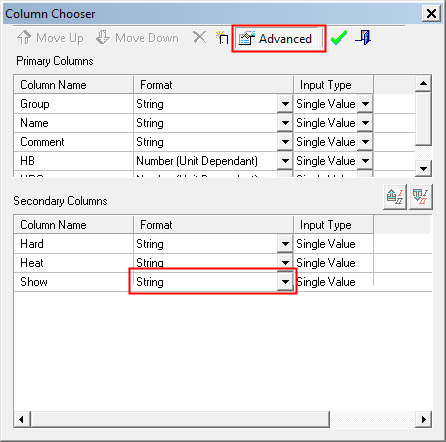
Task: Click the delete X icon in toolbar
Action: [200, 37]
